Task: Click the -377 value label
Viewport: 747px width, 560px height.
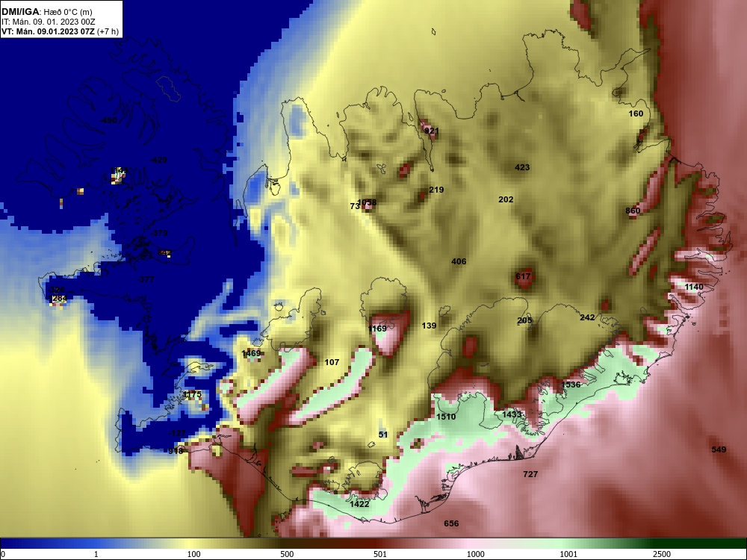Action: (x=146, y=279)
